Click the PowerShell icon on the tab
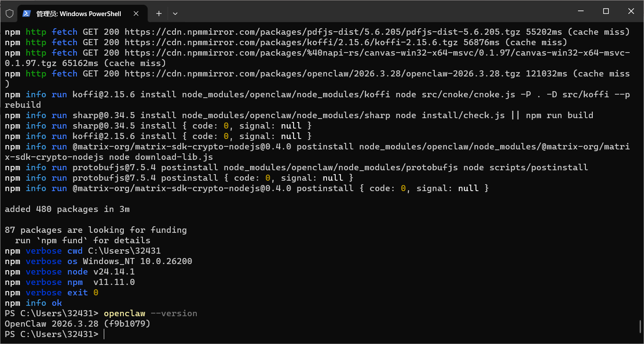 (x=26, y=13)
